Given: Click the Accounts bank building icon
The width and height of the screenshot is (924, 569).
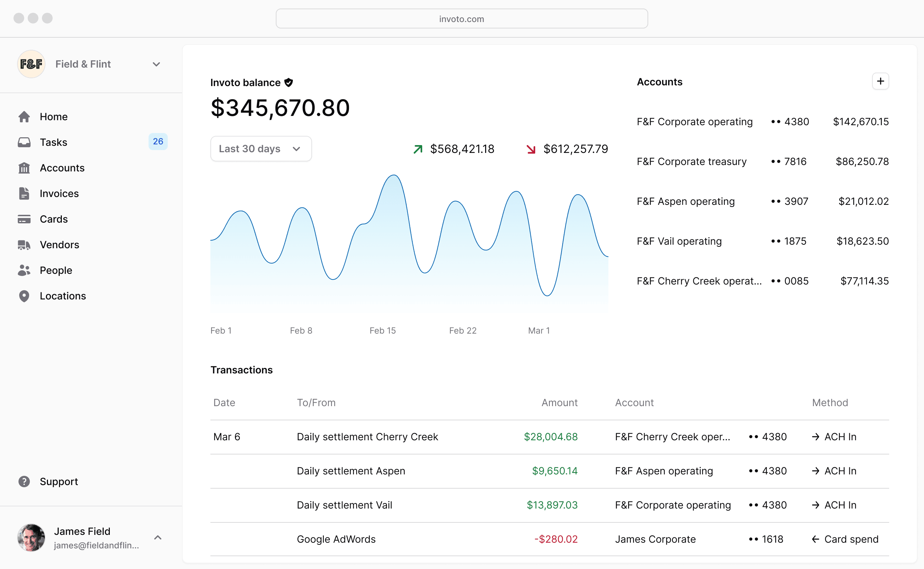Looking at the screenshot, I should click(24, 168).
